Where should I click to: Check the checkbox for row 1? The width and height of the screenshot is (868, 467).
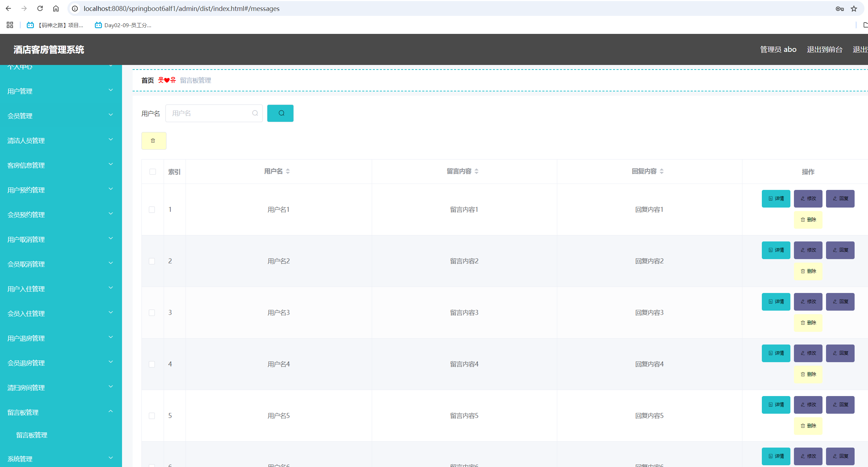pos(152,210)
